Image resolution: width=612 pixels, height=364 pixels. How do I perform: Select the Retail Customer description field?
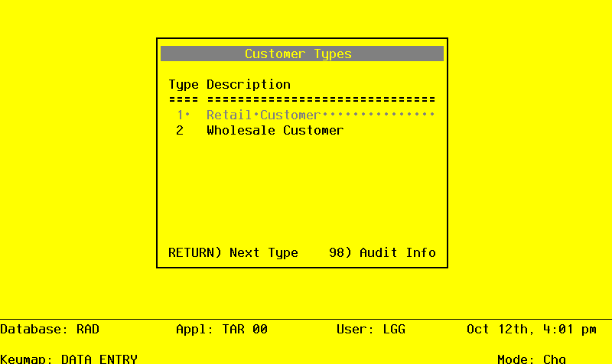click(x=321, y=115)
